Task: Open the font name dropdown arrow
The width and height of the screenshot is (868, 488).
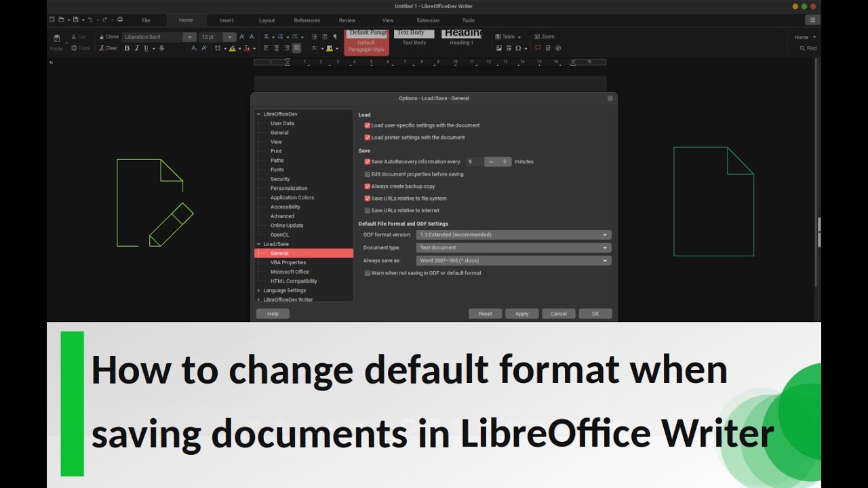Action: pyautogui.click(x=189, y=37)
